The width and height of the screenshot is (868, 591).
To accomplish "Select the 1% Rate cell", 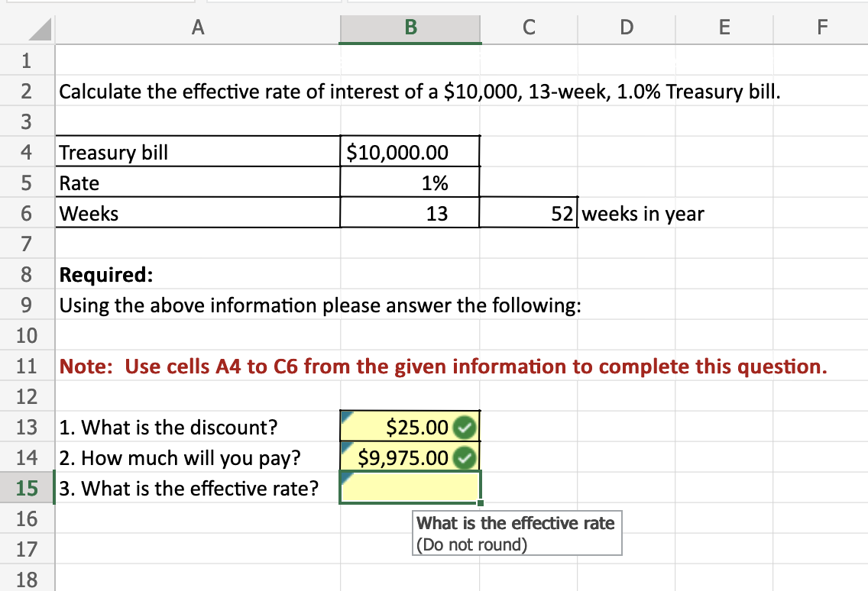I will [x=409, y=182].
